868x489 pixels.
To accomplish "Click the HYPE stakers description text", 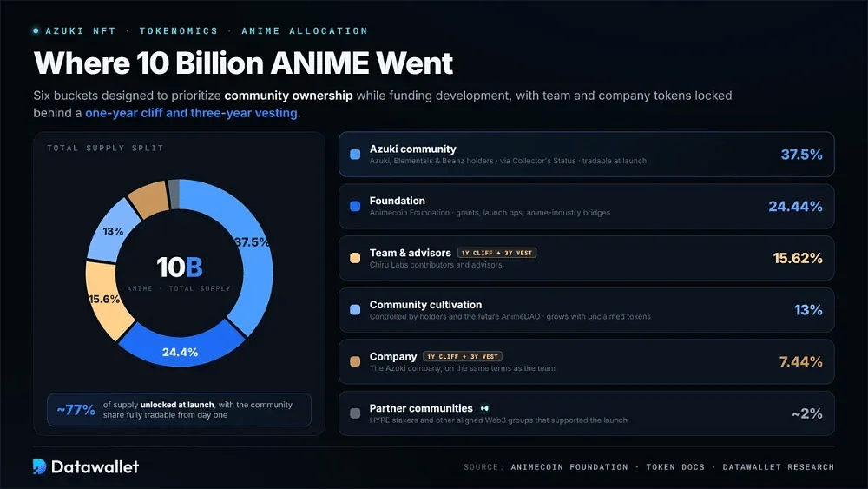I will [x=498, y=420].
